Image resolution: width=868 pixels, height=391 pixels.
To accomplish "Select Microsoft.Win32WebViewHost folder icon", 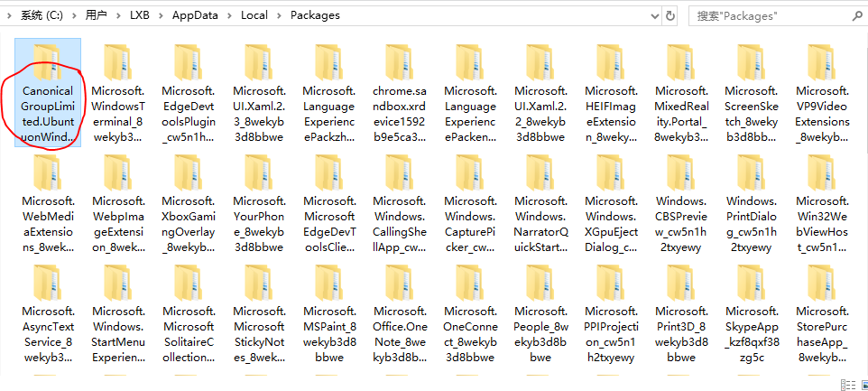I will point(821,172).
